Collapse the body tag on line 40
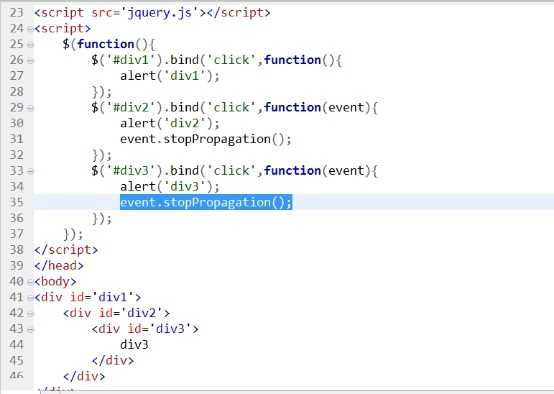Viewport: 554px width, 394px height. [30, 282]
